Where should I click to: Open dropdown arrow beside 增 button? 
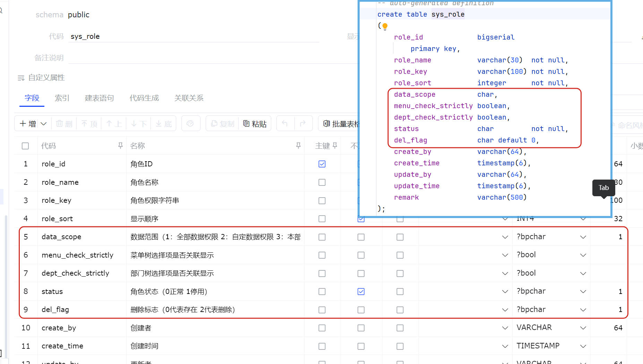point(44,124)
